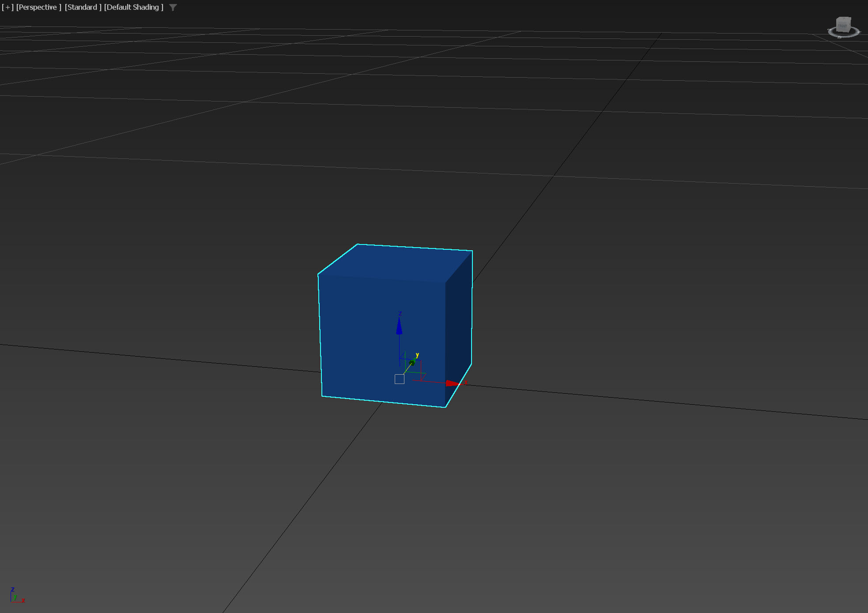Click the white square gizmo center handle
This screenshot has height=613, width=868.
[x=400, y=379]
